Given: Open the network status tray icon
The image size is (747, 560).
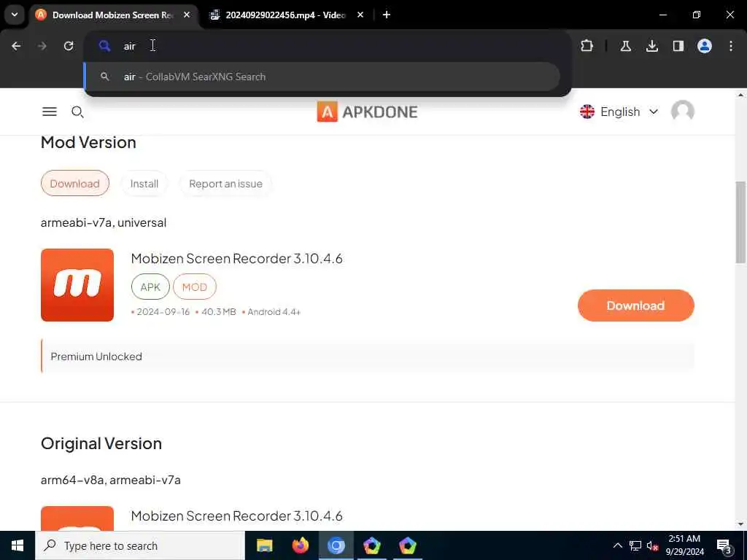Looking at the screenshot, I should (635, 545).
